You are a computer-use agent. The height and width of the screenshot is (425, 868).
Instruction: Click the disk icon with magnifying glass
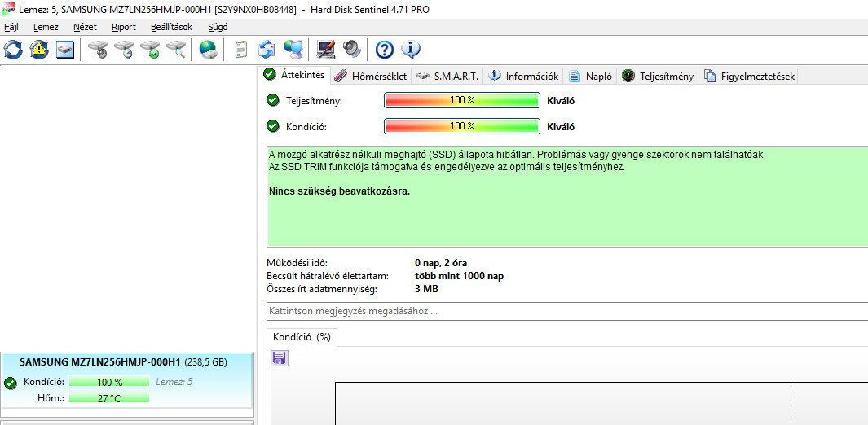pos(176,50)
